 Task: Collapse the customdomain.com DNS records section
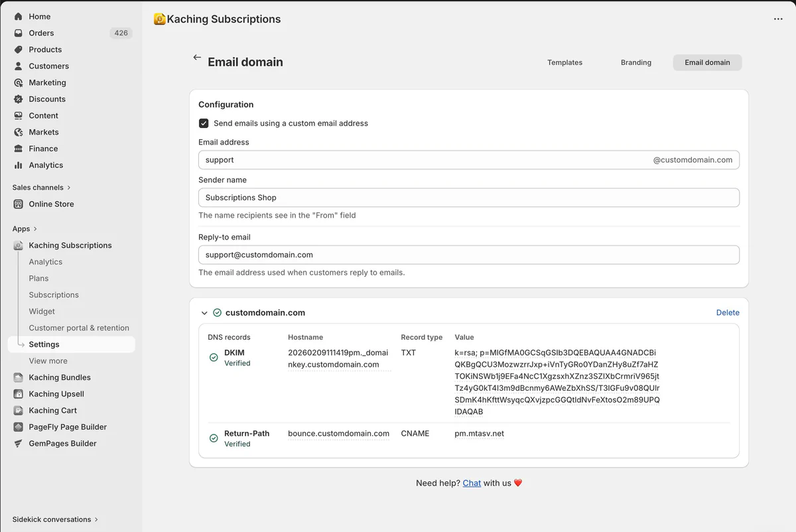coord(204,312)
